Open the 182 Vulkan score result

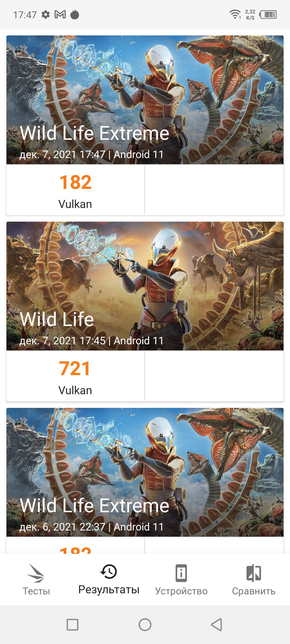click(x=75, y=190)
